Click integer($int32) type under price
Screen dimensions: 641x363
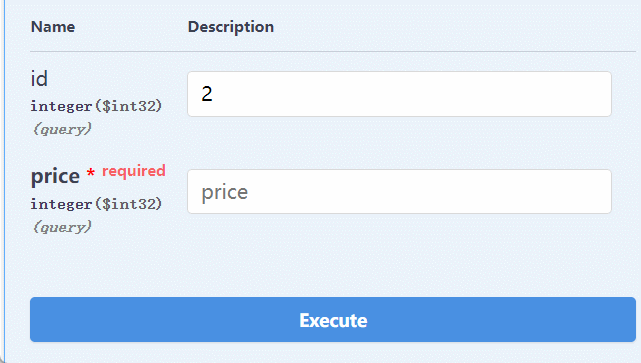[96, 204]
